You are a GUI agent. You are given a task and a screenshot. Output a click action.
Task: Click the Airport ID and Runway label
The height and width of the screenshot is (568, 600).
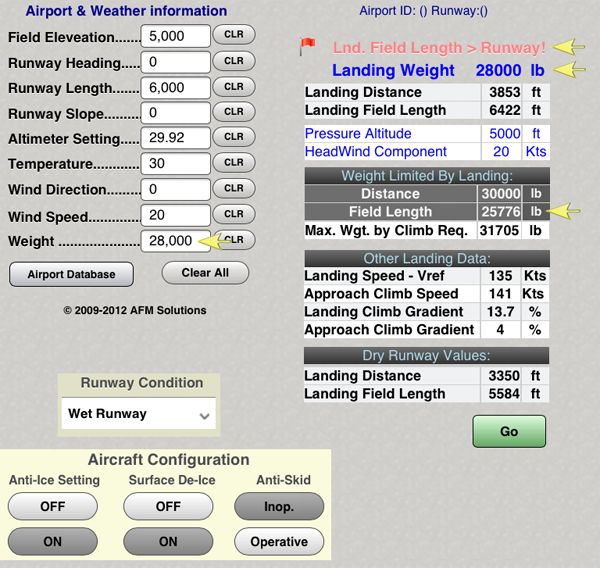423,11
